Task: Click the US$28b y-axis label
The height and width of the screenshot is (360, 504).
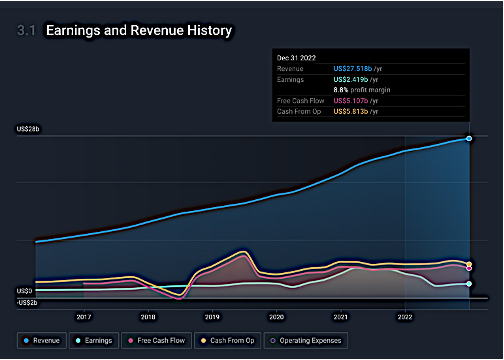Action: [x=28, y=129]
